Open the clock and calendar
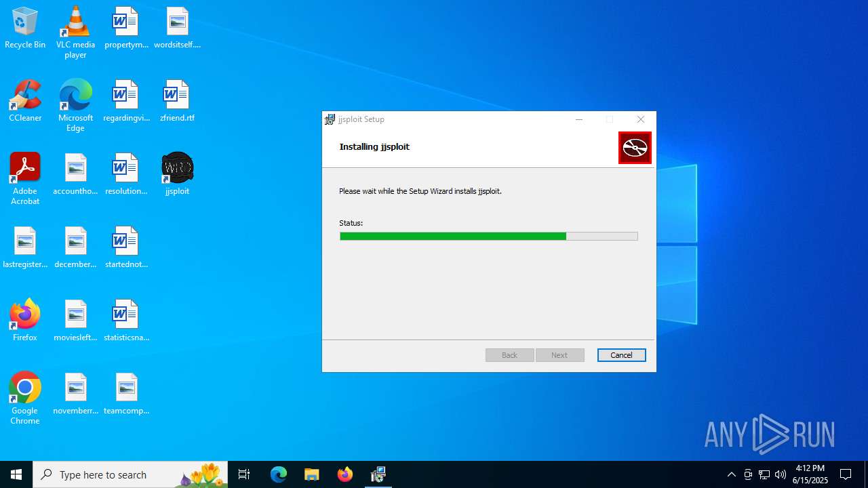868x488 pixels. (810, 474)
